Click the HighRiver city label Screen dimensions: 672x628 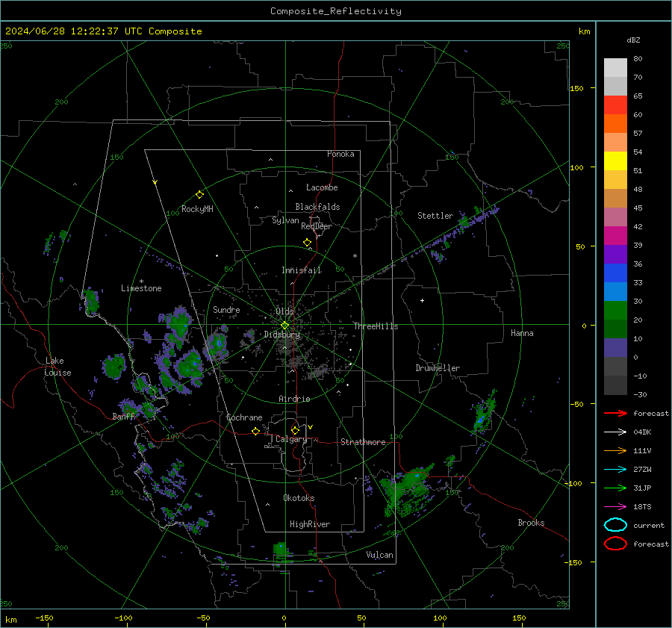tap(310, 524)
